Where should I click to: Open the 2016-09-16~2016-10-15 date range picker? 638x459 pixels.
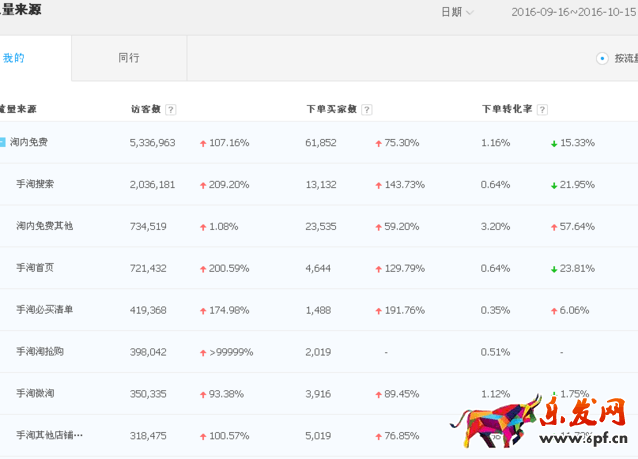pyautogui.click(x=572, y=12)
